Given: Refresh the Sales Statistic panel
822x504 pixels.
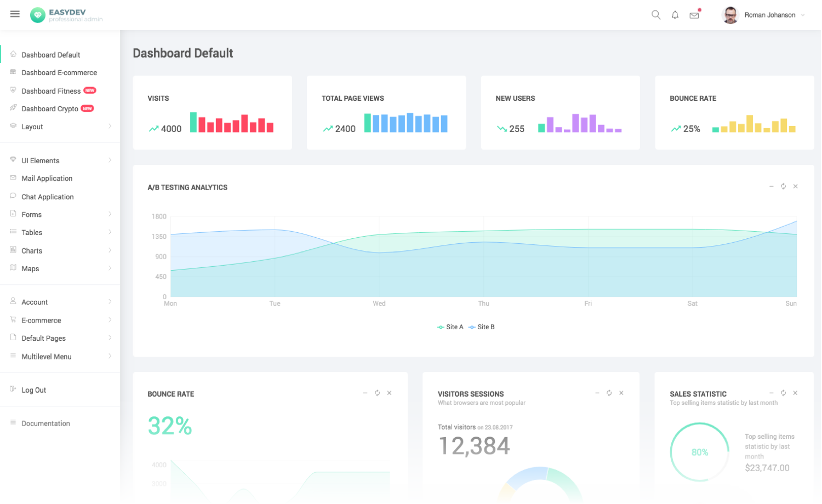Looking at the screenshot, I should coord(784,393).
